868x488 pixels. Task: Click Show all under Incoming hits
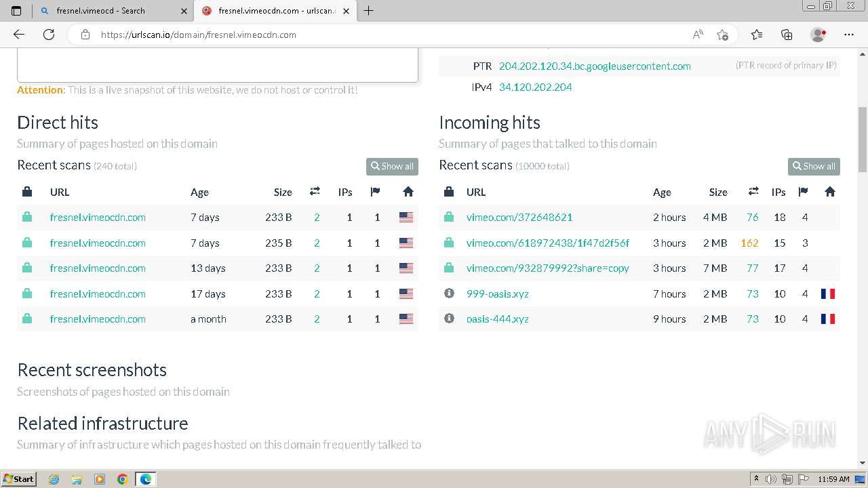click(x=814, y=166)
